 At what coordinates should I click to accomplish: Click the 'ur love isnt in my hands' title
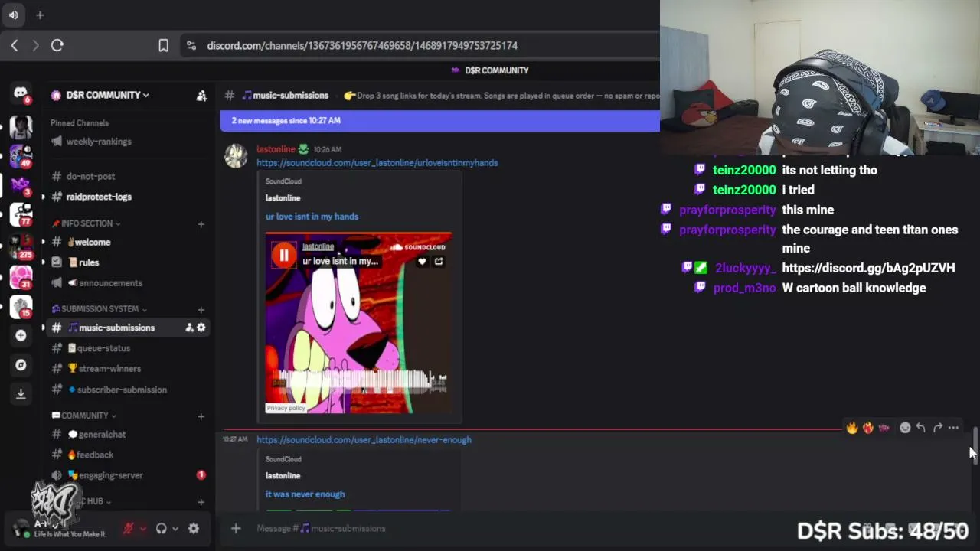(312, 217)
